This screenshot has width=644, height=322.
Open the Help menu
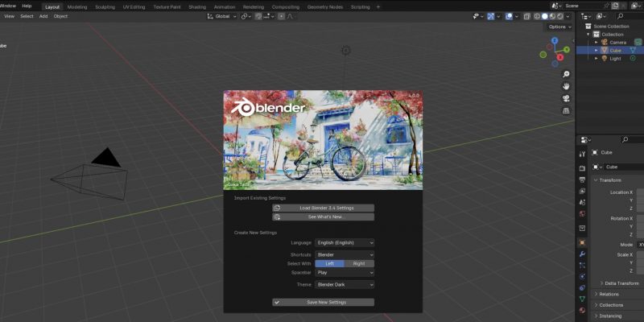(x=27, y=6)
